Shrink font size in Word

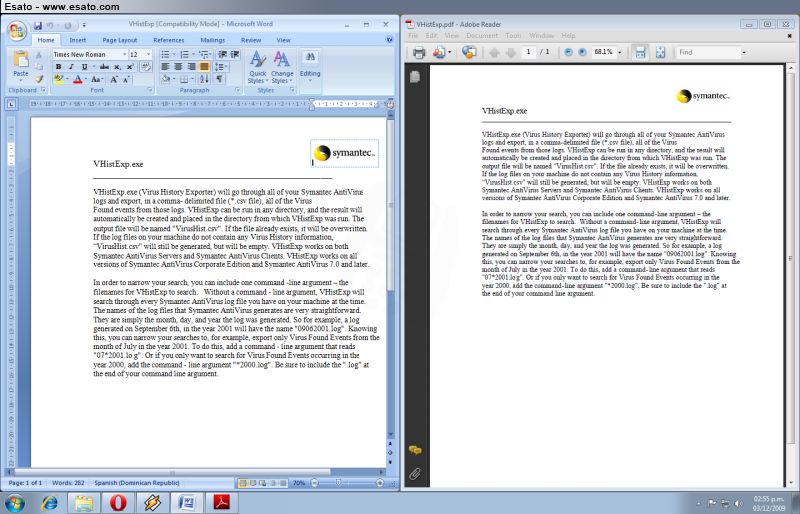click(126, 79)
